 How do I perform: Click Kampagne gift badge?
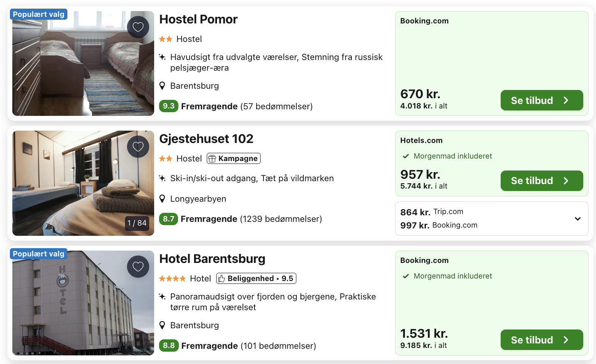233,159
